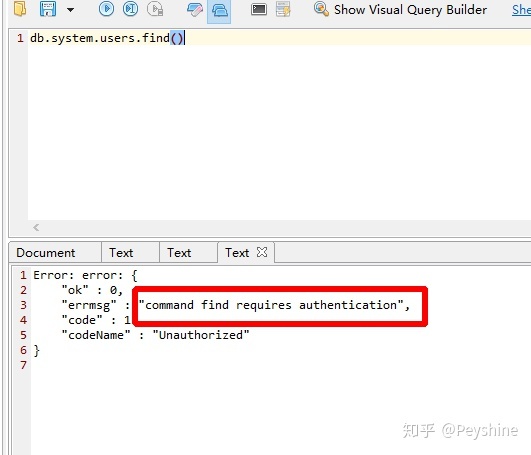Click the "Unauthorized" codeName value
531x455 pixels.
pyautogui.click(x=201, y=335)
